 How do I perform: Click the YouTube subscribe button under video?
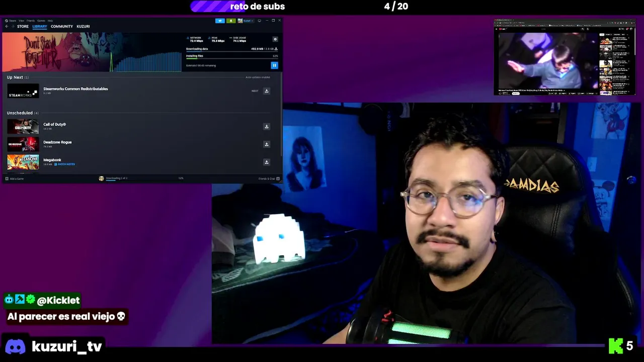click(x=516, y=93)
